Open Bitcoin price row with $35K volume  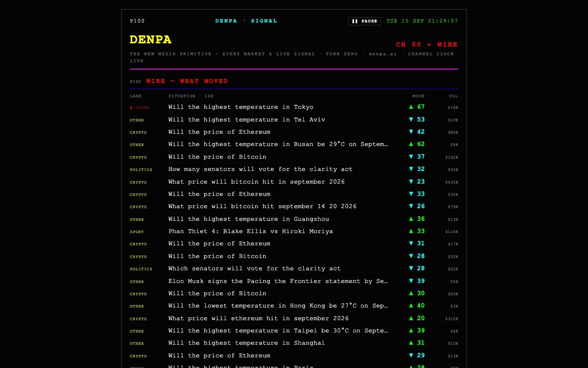pos(294,256)
